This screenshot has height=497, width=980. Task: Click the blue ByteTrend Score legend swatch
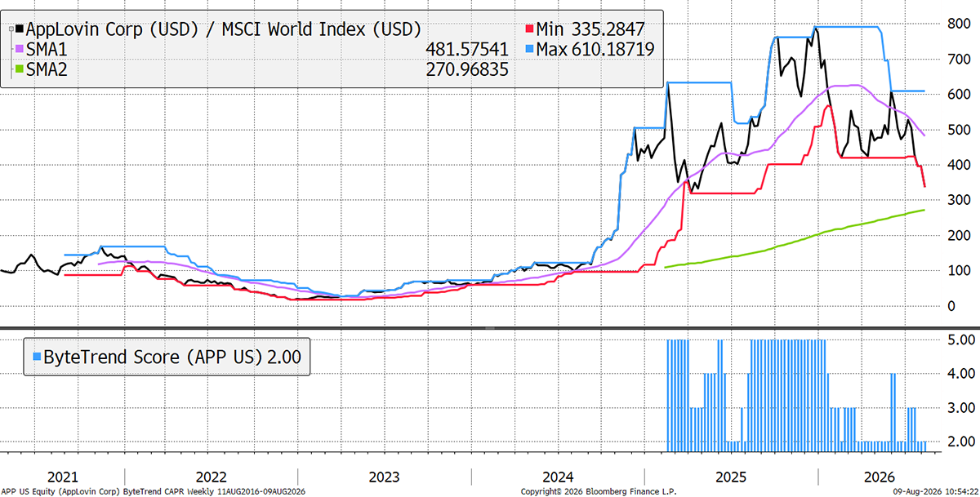[x=36, y=357]
